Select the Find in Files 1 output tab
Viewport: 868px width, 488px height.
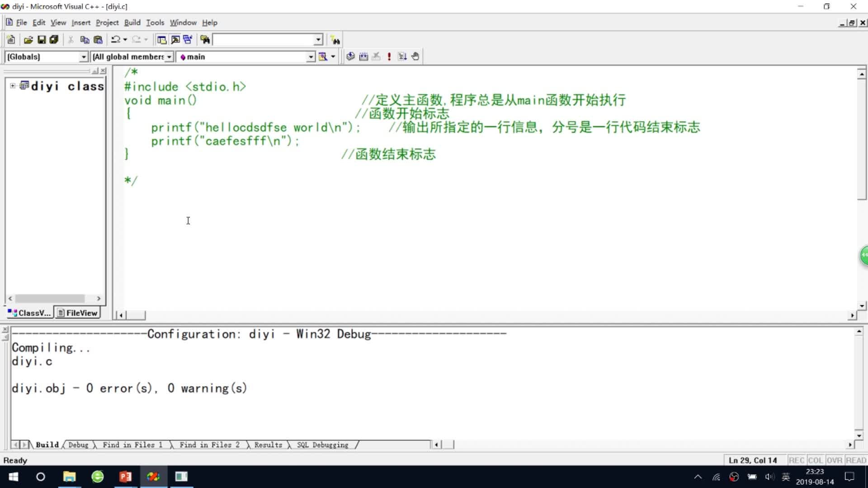(x=132, y=445)
